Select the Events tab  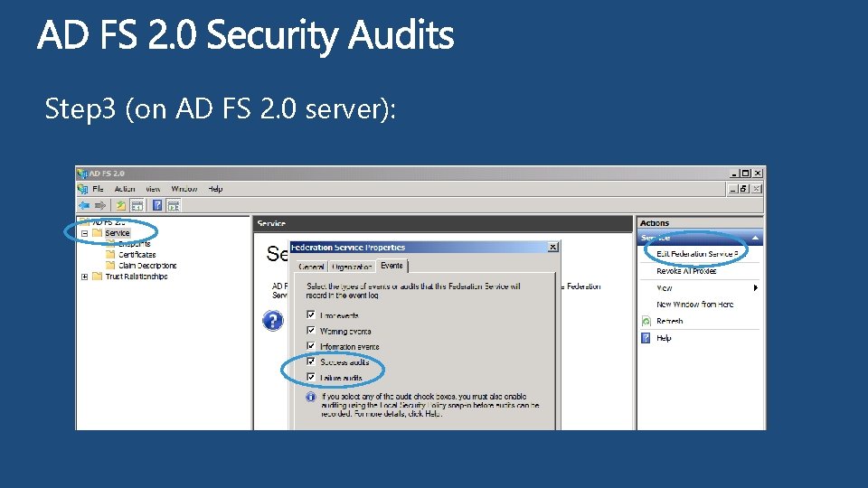click(x=392, y=266)
